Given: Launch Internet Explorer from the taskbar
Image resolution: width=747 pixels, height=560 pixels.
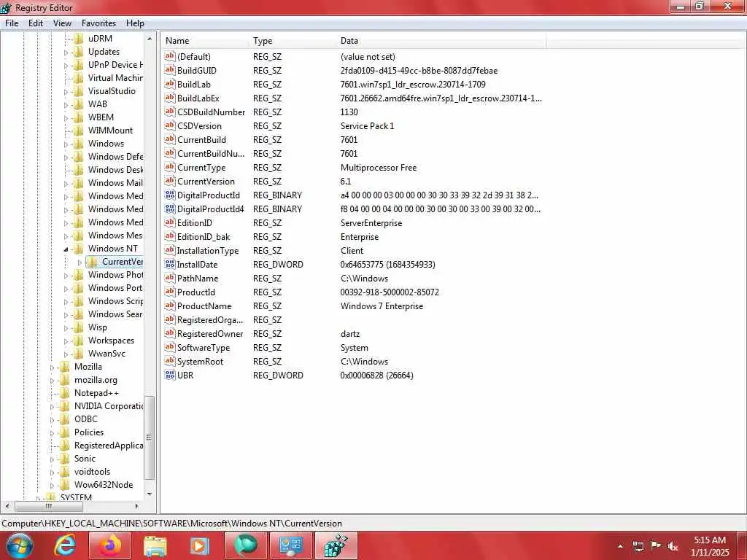Looking at the screenshot, I should (x=64, y=545).
